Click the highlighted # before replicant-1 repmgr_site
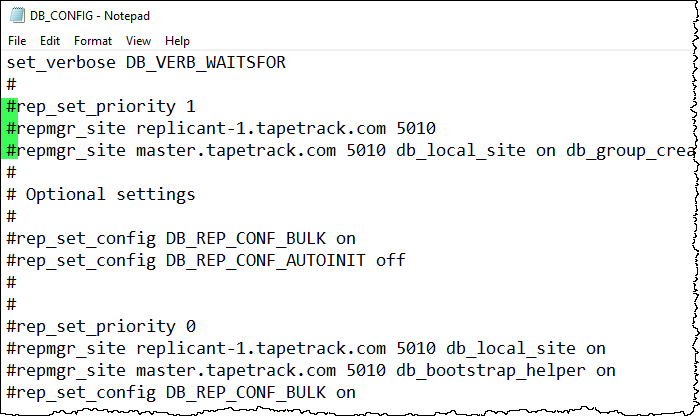 (12, 129)
